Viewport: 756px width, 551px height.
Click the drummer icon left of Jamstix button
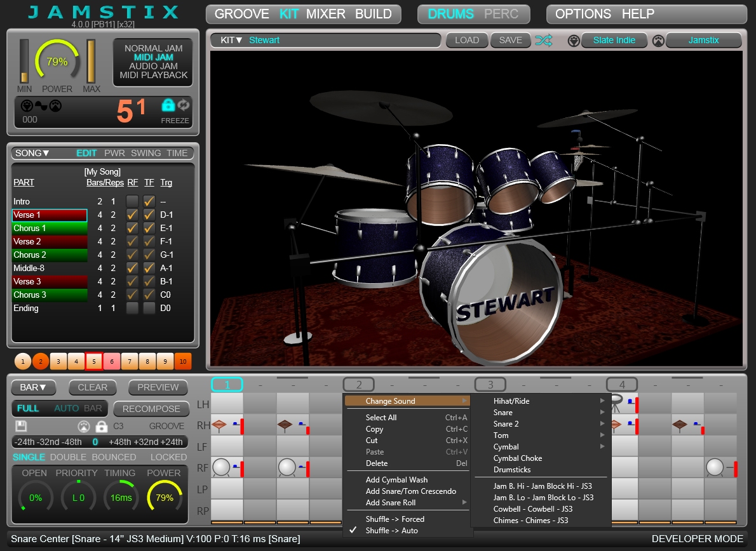coord(658,40)
